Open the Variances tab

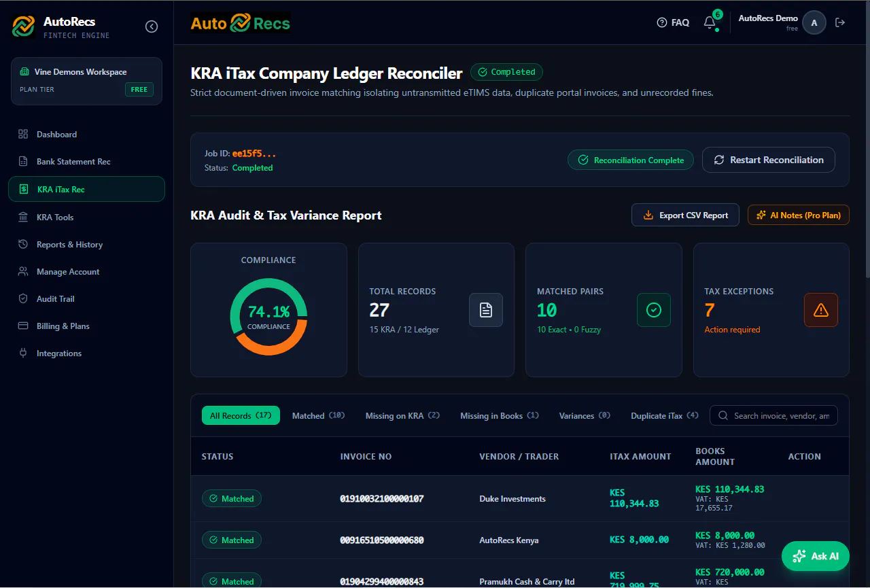pos(585,415)
